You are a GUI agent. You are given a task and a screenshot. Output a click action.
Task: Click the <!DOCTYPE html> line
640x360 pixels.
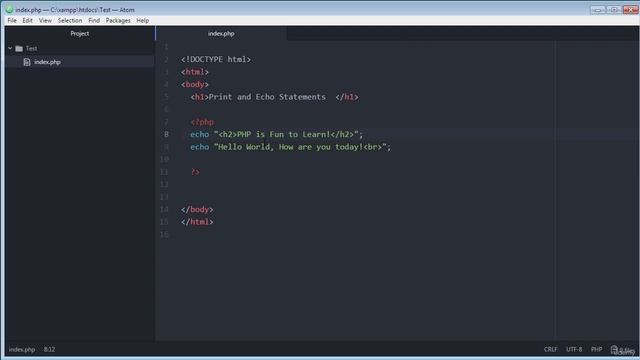[216, 60]
